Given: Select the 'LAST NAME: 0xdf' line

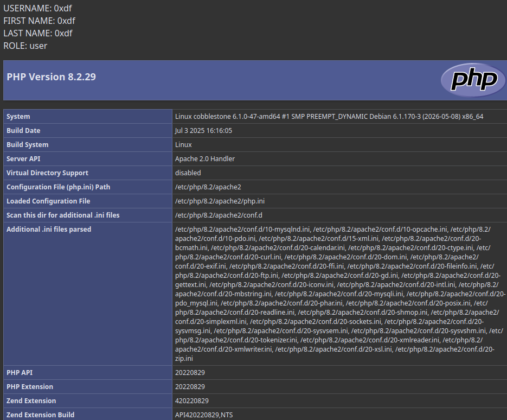Looking at the screenshot, I should point(38,33).
